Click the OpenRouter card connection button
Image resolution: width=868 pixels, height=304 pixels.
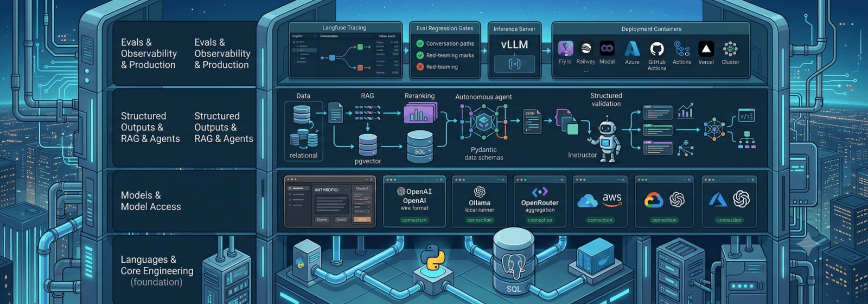[x=540, y=220]
